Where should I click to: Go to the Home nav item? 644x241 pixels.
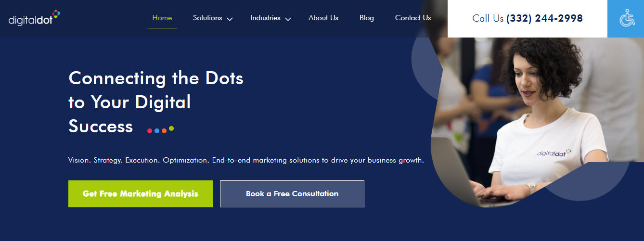pyautogui.click(x=162, y=18)
